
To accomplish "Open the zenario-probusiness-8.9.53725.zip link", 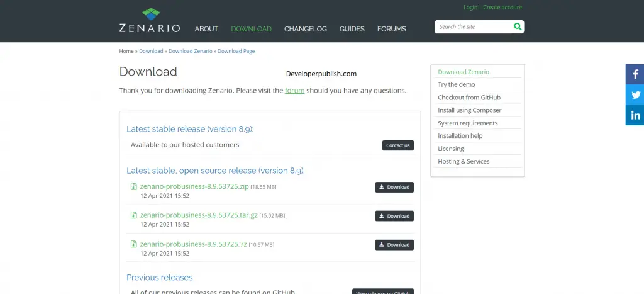I will click(194, 186).
